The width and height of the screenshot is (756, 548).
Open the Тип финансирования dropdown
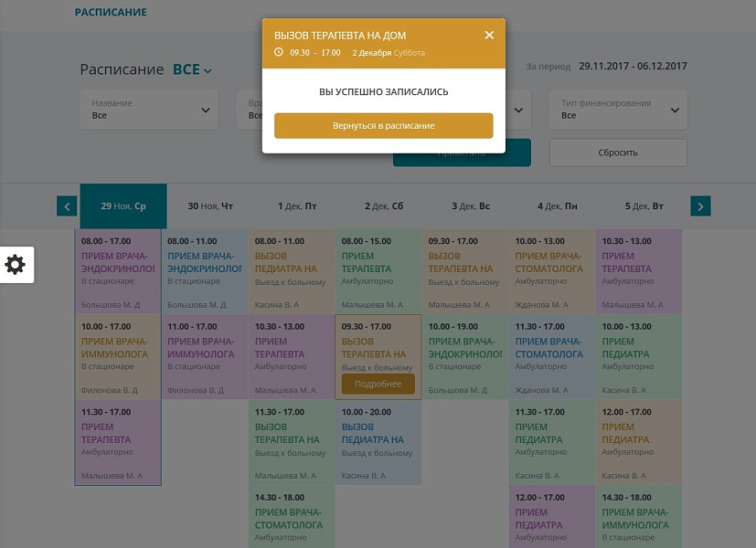pyautogui.click(x=620, y=110)
